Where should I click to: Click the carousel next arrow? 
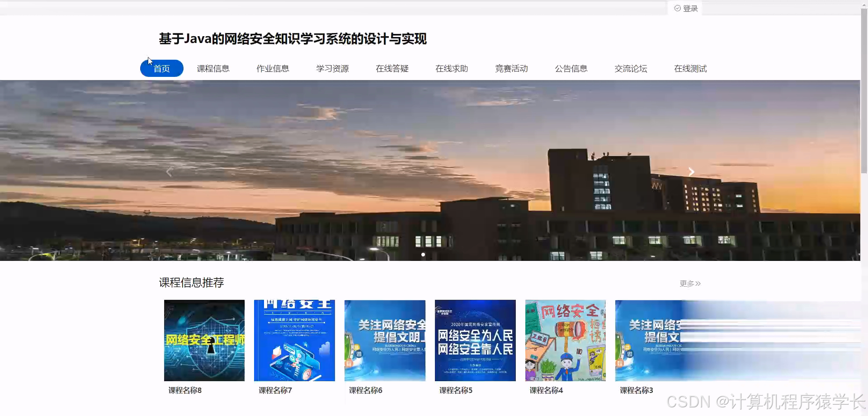[691, 171]
